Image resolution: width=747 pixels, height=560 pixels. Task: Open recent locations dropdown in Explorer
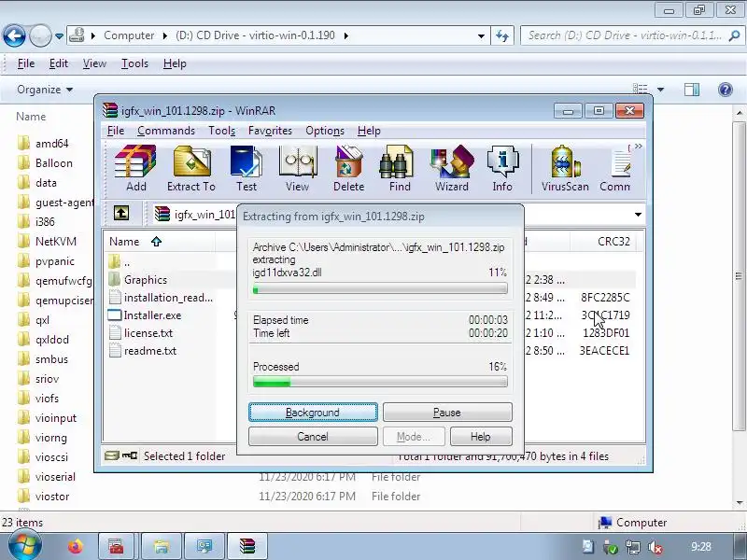coord(59,36)
